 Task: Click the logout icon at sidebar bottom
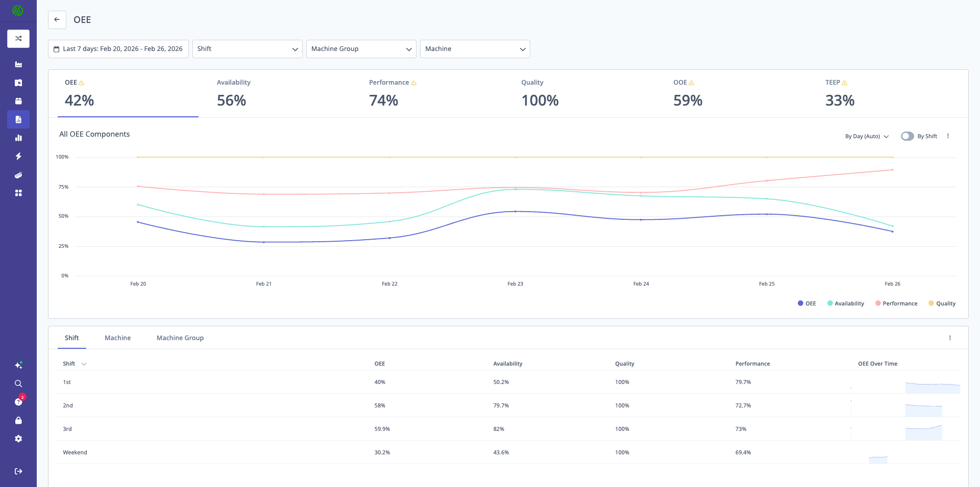[x=18, y=471]
